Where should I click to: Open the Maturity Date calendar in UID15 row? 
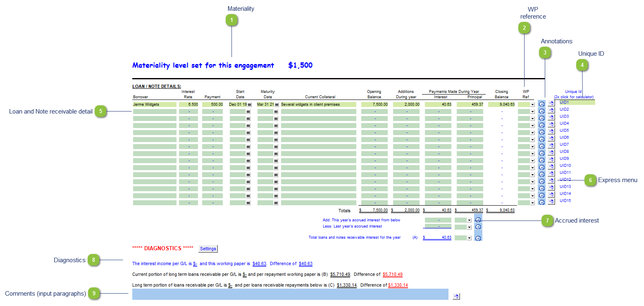(276, 203)
